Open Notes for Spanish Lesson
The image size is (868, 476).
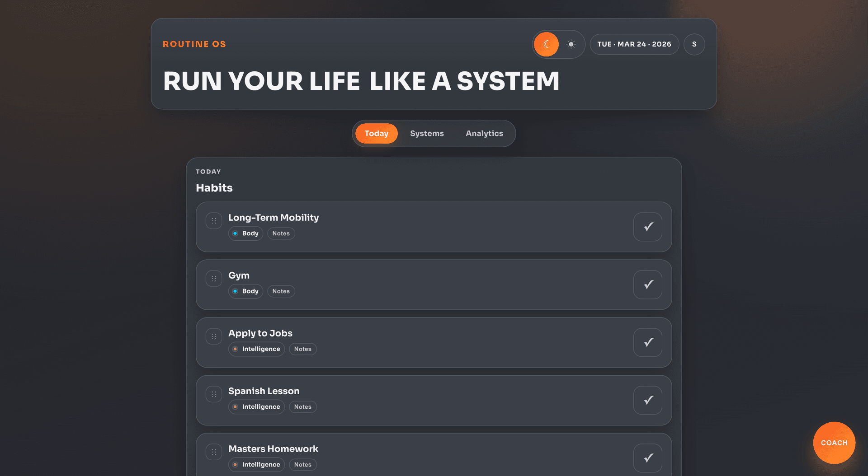pyautogui.click(x=302, y=406)
